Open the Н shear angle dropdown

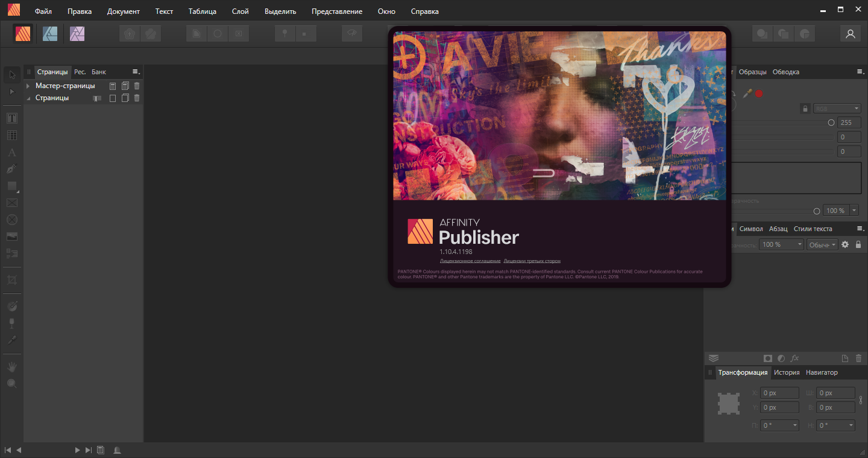tap(836, 425)
